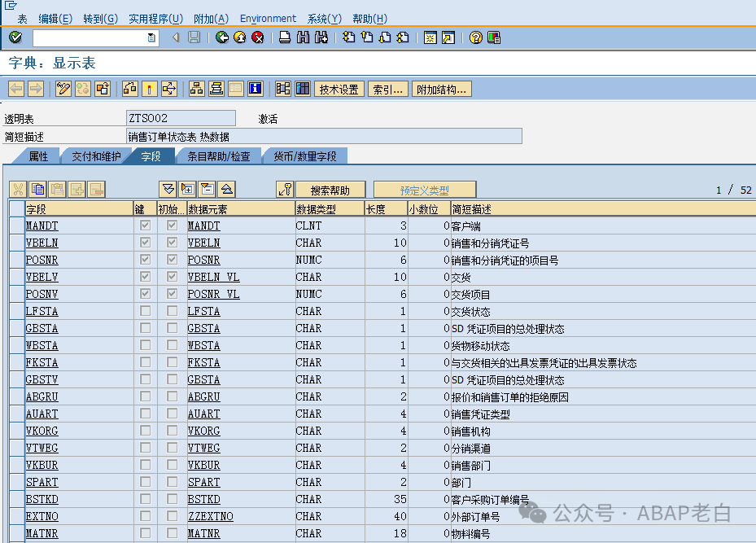Image resolution: width=756 pixels, height=543 pixels.
Task: Open the Environment menu
Action: click(268, 19)
